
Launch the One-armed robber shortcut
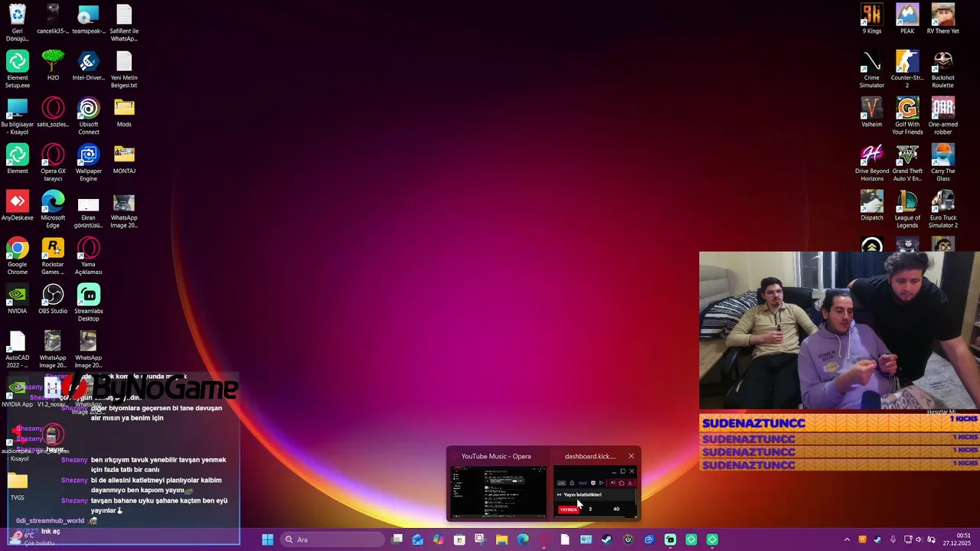click(943, 116)
